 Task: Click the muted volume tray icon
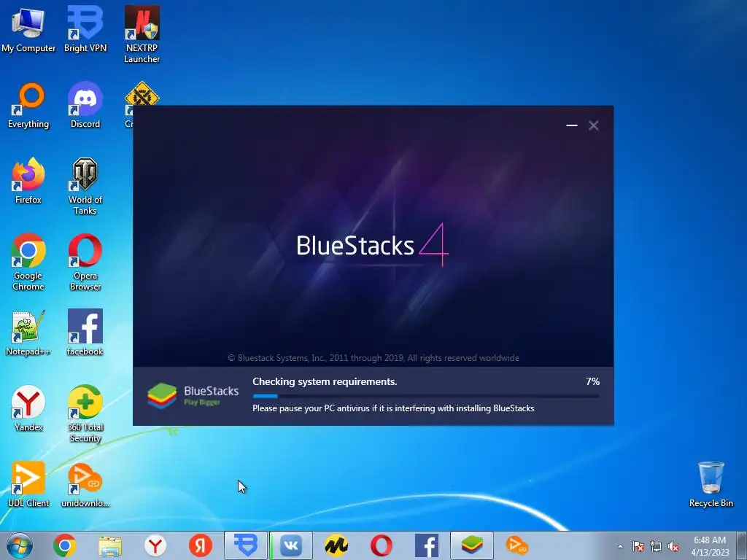[673, 546]
